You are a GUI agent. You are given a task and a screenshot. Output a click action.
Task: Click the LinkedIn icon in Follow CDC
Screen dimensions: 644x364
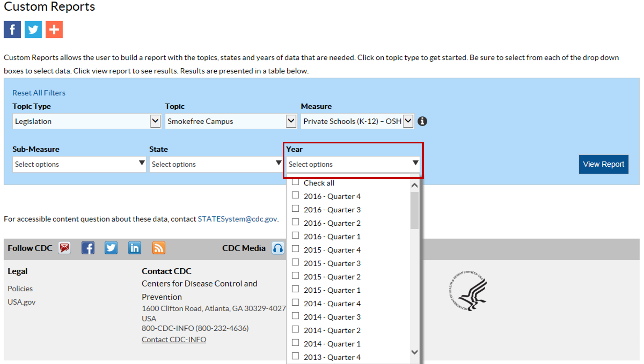coord(134,248)
